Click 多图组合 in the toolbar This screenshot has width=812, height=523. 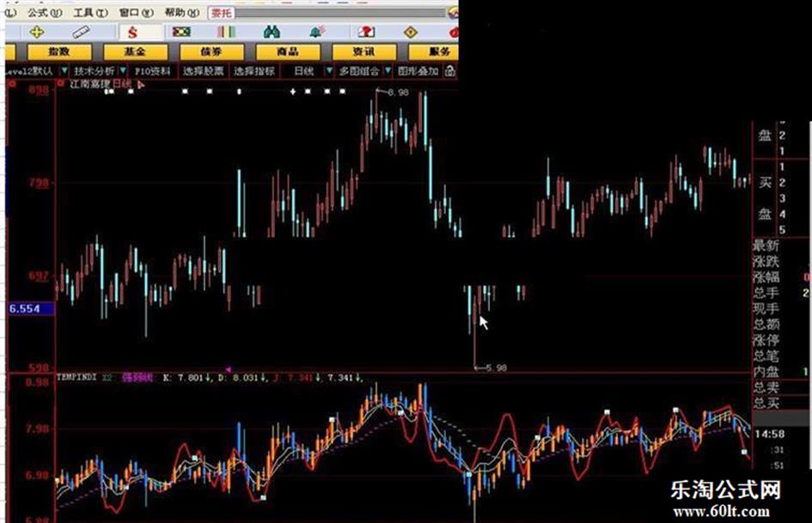359,71
